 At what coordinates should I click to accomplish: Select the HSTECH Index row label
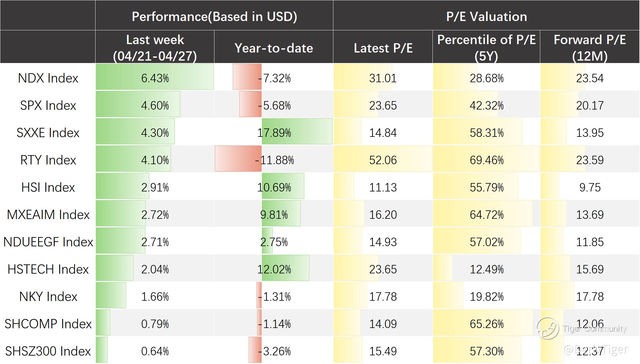48,269
